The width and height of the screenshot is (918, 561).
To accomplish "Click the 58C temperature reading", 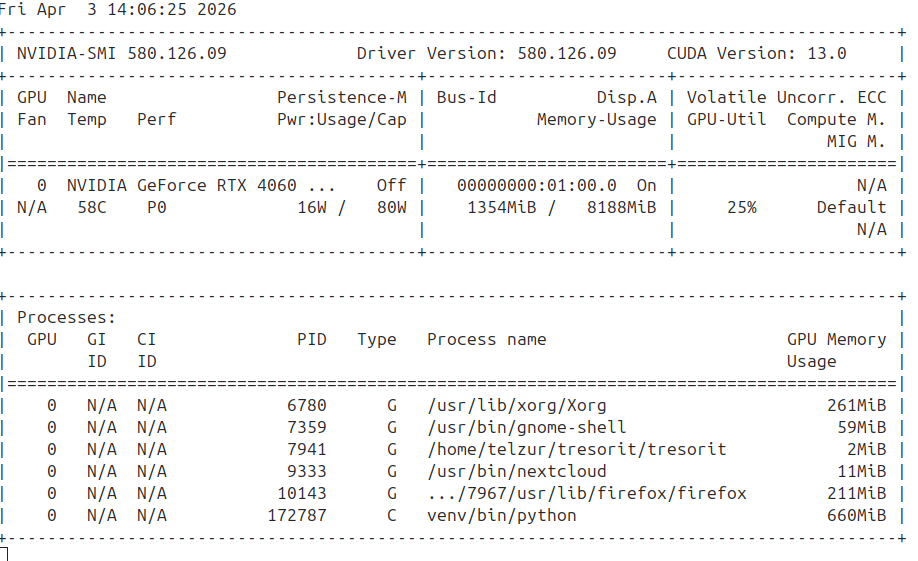I will (92, 207).
